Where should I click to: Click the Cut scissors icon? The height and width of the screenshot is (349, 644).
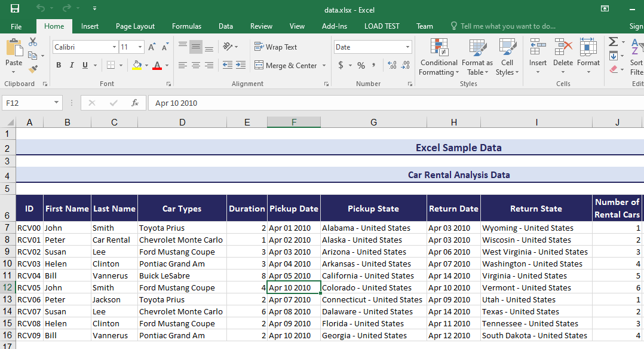(x=33, y=42)
